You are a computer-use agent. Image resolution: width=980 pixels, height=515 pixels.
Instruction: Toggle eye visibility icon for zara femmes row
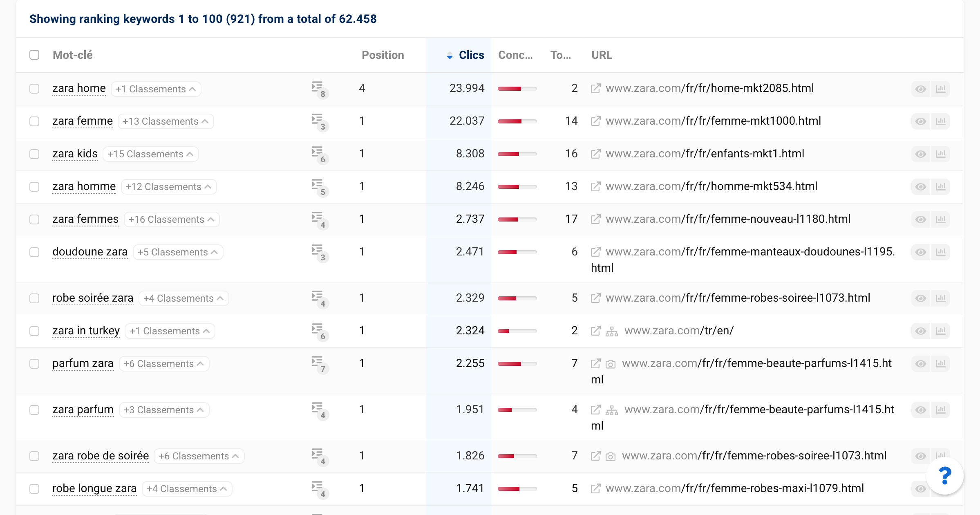920,219
